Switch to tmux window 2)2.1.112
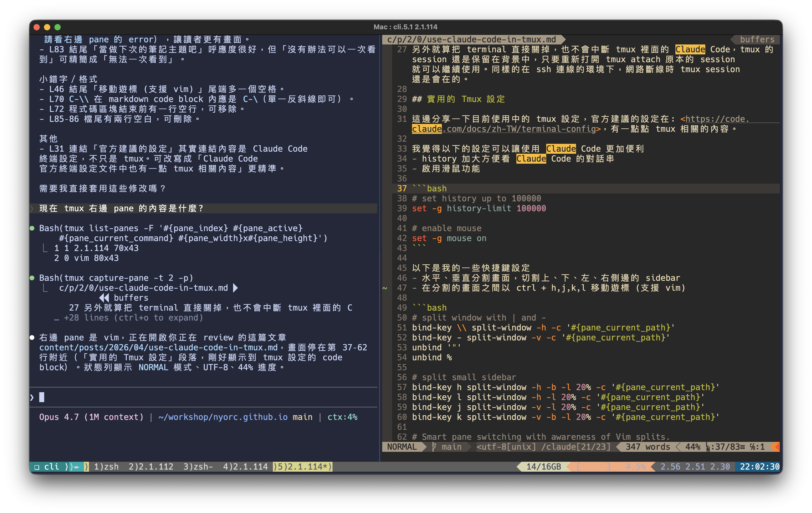Image resolution: width=812 pixels, height=513 pixels. pyautogui.click(x=151, y=466)
